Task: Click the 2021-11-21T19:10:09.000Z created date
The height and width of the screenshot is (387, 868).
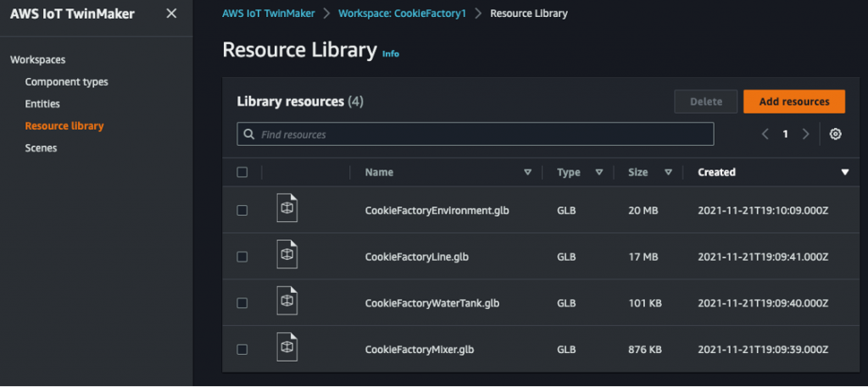Action: click(763, 211)
